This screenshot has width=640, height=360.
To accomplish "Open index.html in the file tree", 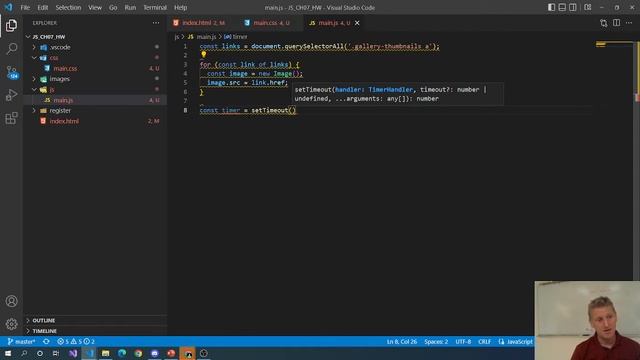I will coord(95,121).
